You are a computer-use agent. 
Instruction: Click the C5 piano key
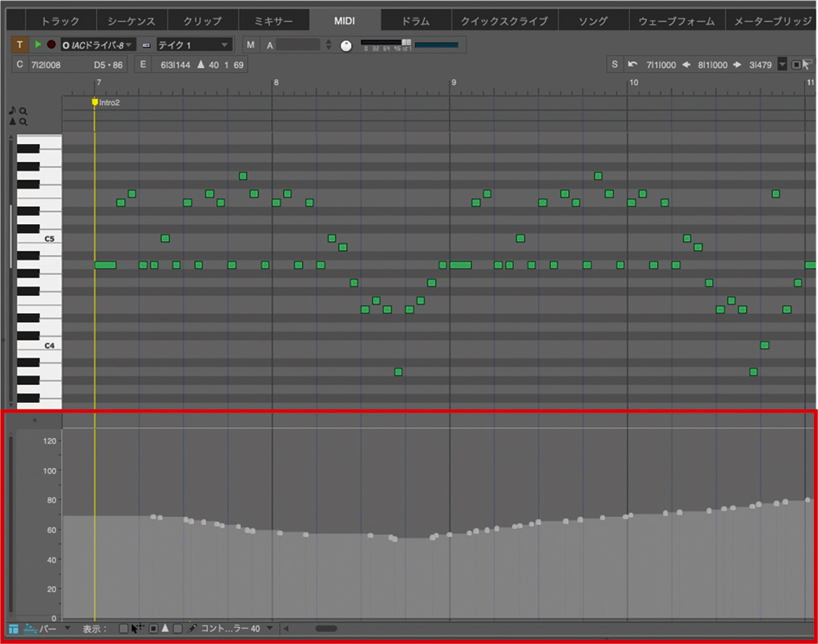(x=39, y=239)
